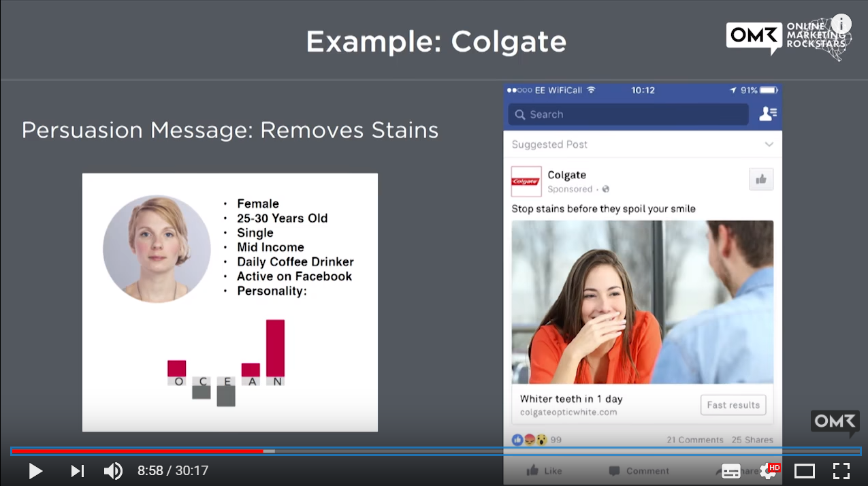Viewport: 868px width, 486px height.
Task: Click the Colgate ad image
Action: click(x=642, y=302)
